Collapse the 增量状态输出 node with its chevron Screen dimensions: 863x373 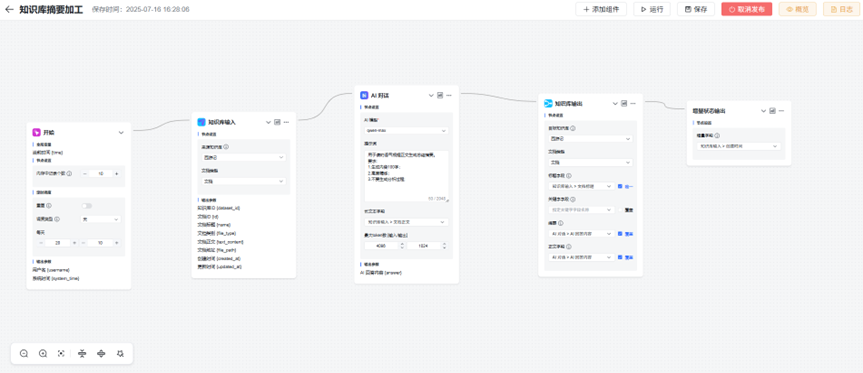[764, 111]
